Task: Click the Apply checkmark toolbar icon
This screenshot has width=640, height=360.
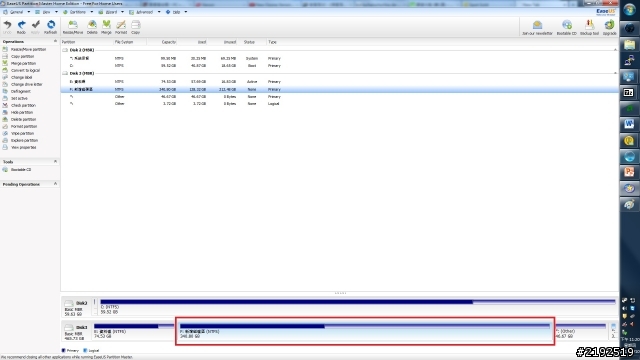Action: pyautogui.click(x=36, y=25)
